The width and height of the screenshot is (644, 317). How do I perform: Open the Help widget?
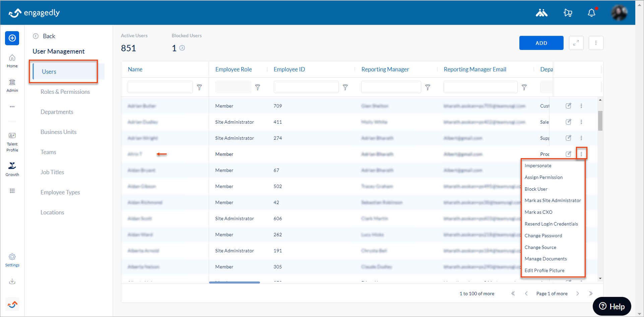612,306
